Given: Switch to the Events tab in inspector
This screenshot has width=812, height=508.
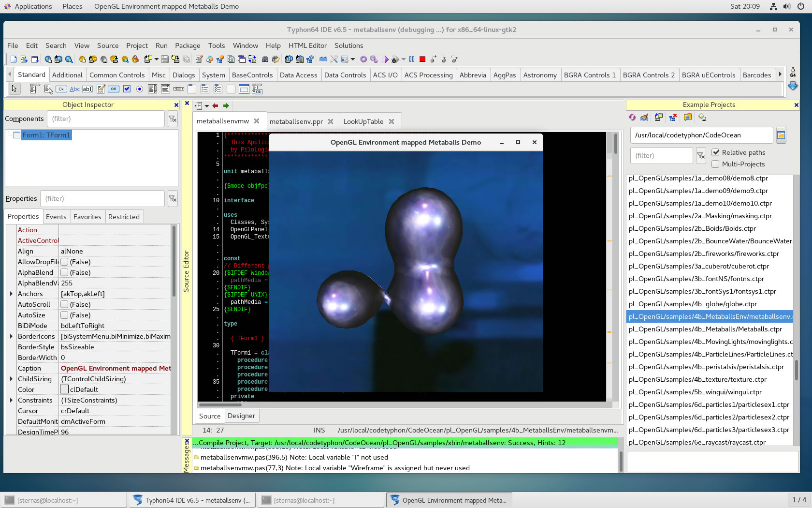Looking at the screenshot, I should (56, 217).
